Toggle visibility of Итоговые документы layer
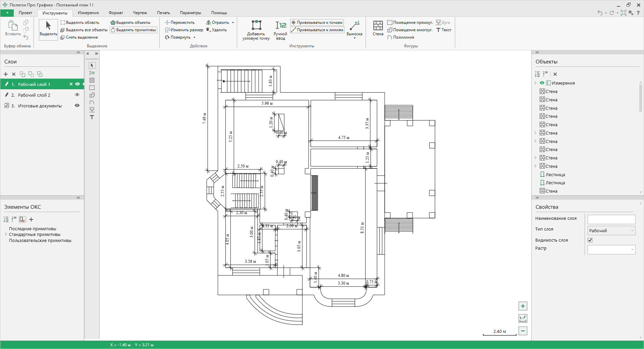Screen dimensions: 644x349 (77, 106)
